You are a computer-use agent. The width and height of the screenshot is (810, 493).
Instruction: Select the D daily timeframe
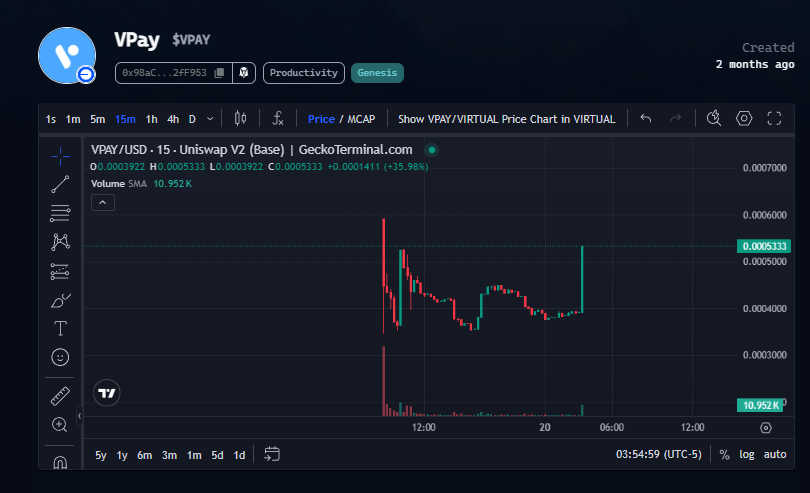(192, 119)
